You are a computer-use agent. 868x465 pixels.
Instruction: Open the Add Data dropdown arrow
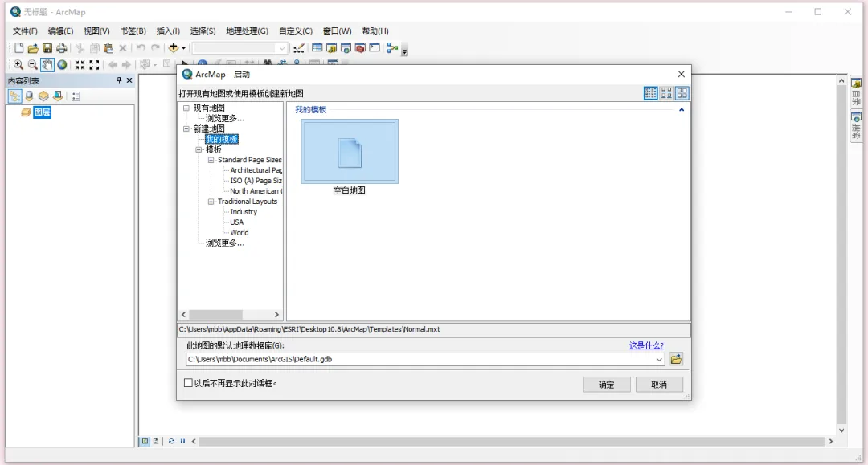click(x=184, y=48)
